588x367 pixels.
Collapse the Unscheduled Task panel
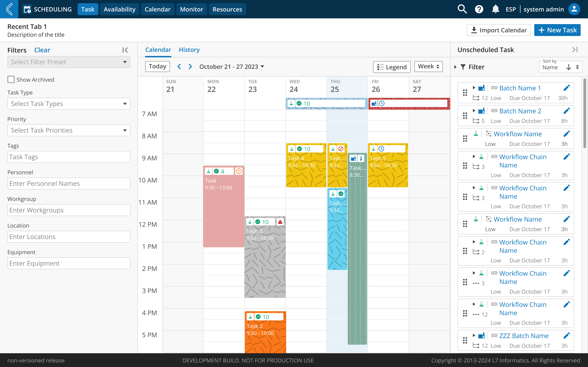pyautogui.click(x=575, y=50)
